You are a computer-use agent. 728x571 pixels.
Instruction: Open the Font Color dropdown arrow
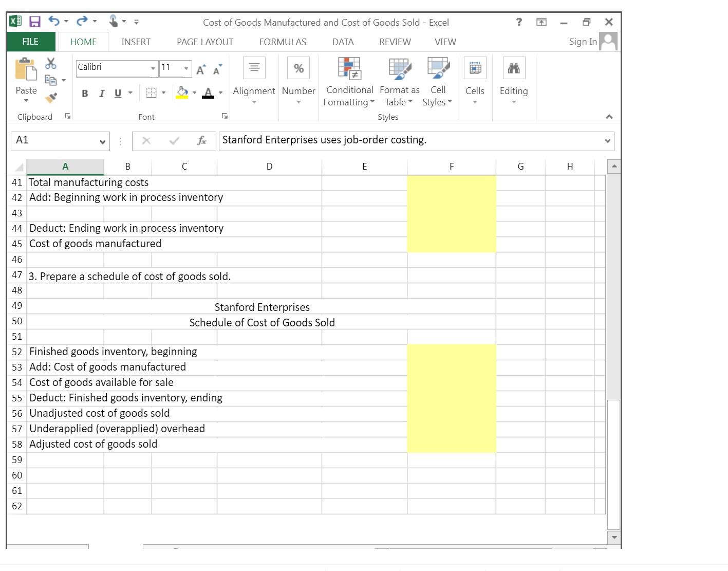[221, 93]
